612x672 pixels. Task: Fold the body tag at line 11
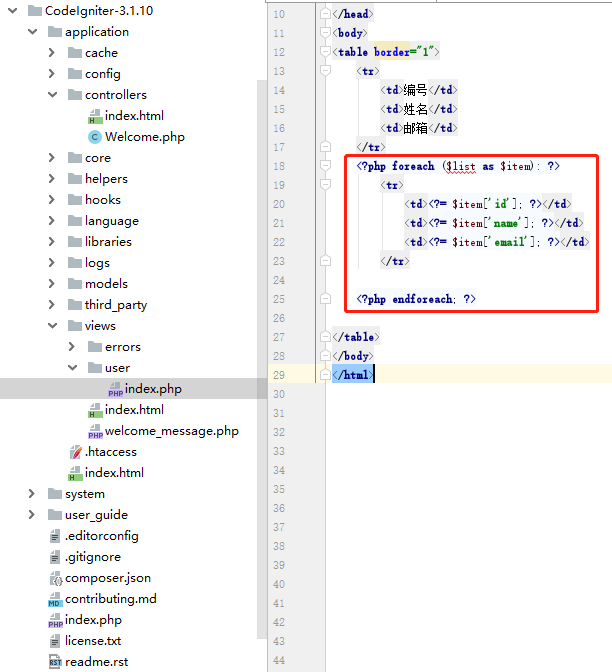[325, 33]
